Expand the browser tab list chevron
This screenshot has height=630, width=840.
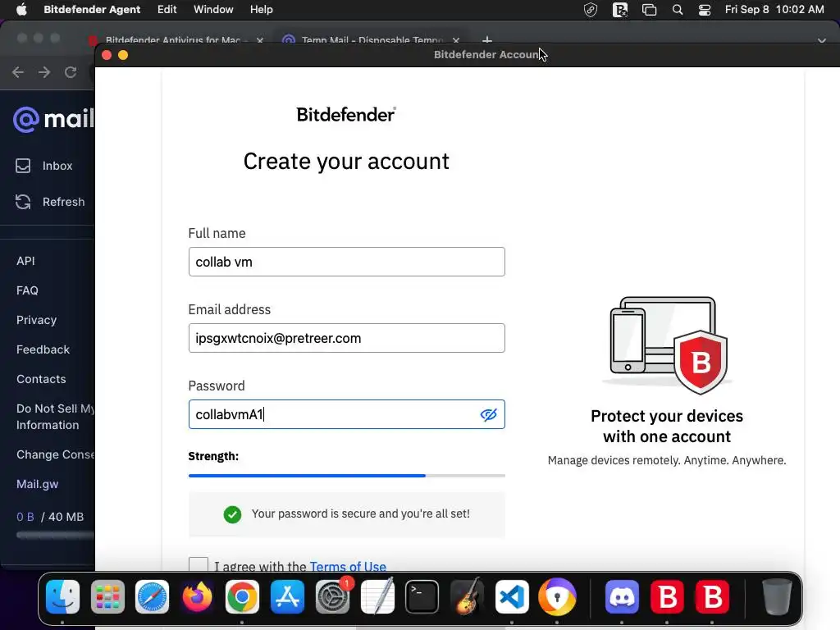(x=821, y=40)
